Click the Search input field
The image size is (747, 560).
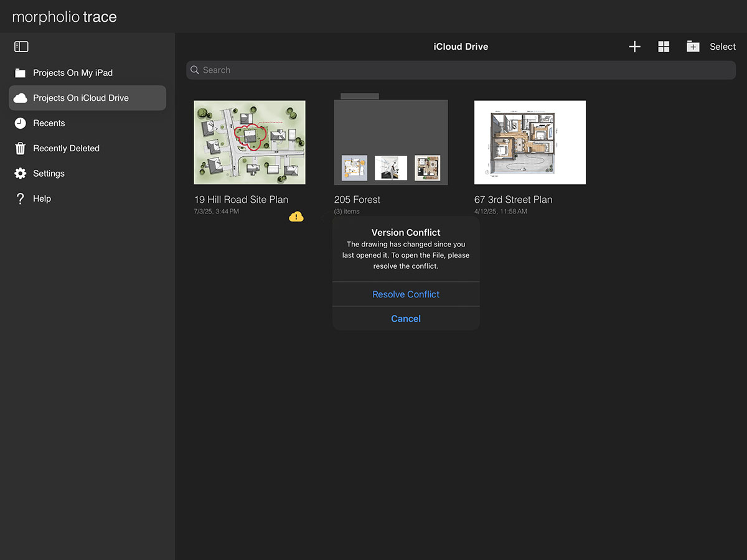click(x=461, y=70)
